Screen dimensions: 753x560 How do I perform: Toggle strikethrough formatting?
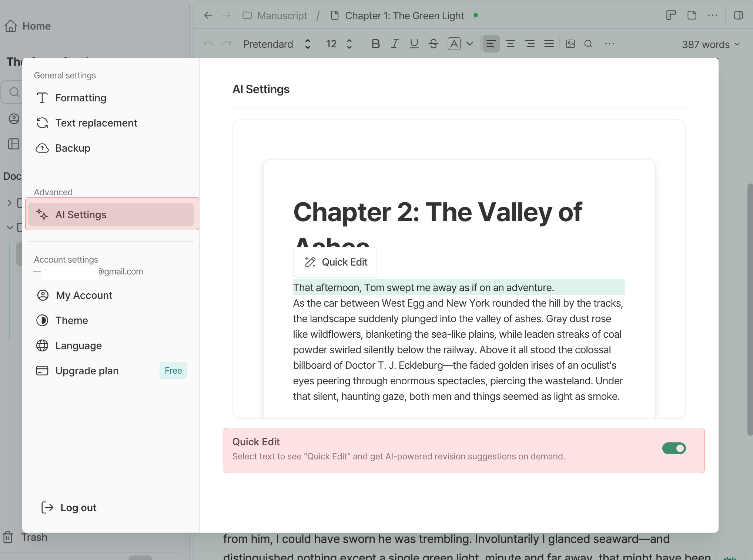pos(434,44)
